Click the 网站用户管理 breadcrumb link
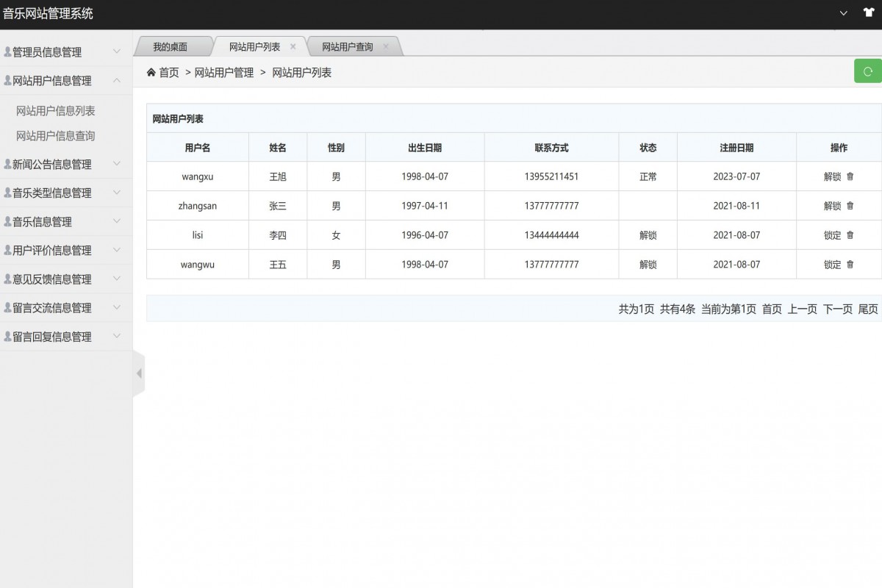This screenshot has width=882, height=588. (x=224, y=72)
